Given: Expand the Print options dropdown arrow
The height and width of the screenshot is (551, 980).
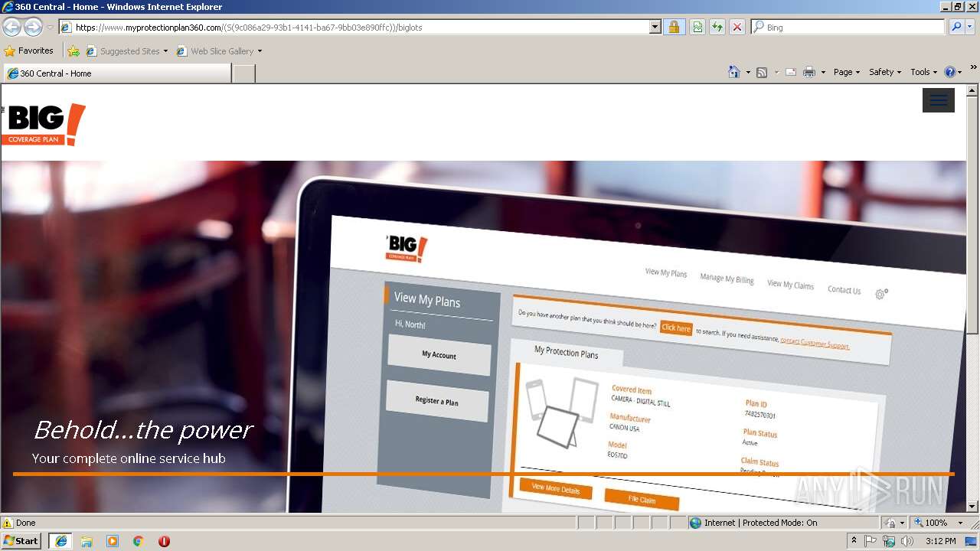Looking at the screenshot, I should (823, 72).
